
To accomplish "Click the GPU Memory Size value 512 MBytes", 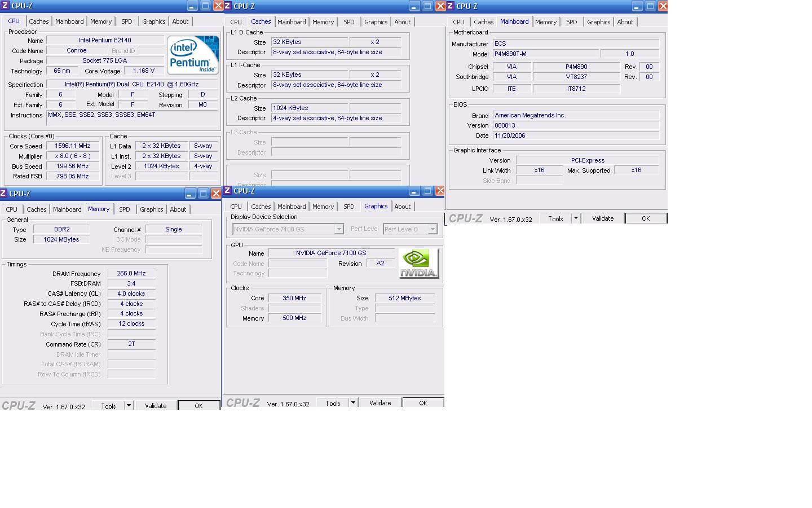I will click(x=405, y=298).
